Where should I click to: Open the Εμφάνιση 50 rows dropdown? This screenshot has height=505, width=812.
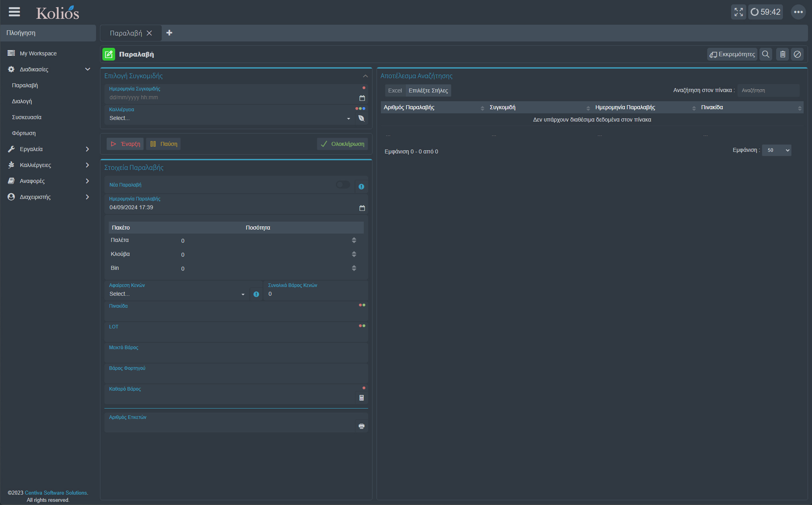coord(777,150)
